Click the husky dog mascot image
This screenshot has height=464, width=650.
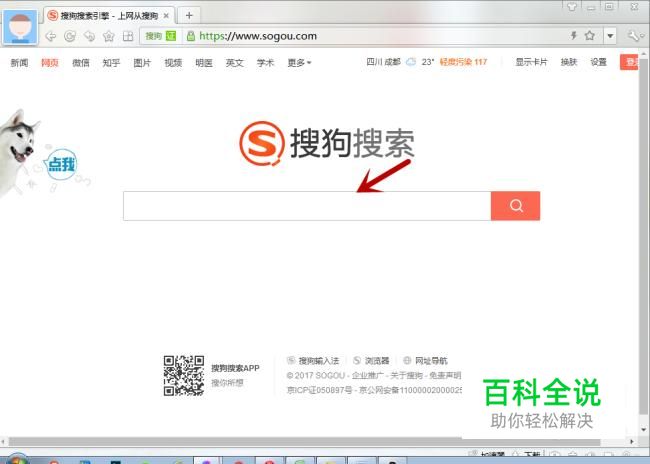coord(19,151)
